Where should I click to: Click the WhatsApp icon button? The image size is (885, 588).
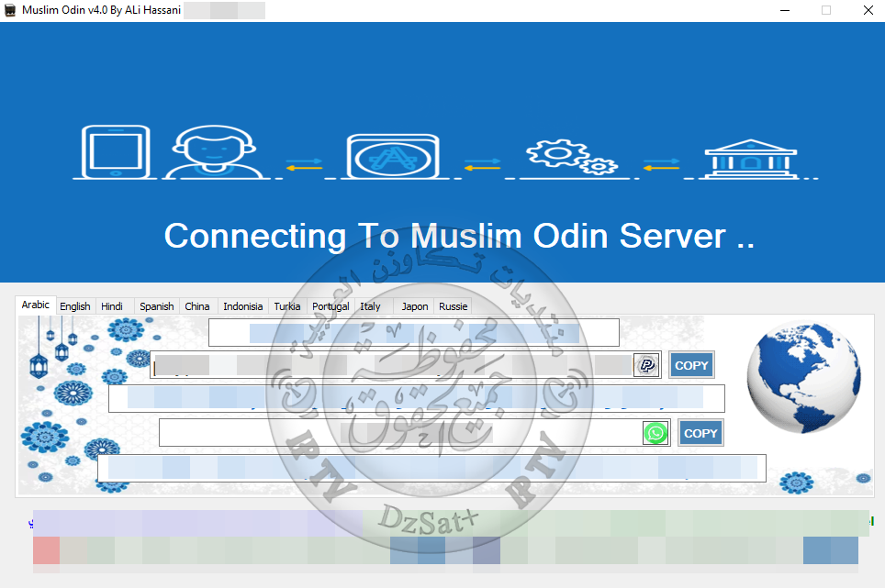655,433
